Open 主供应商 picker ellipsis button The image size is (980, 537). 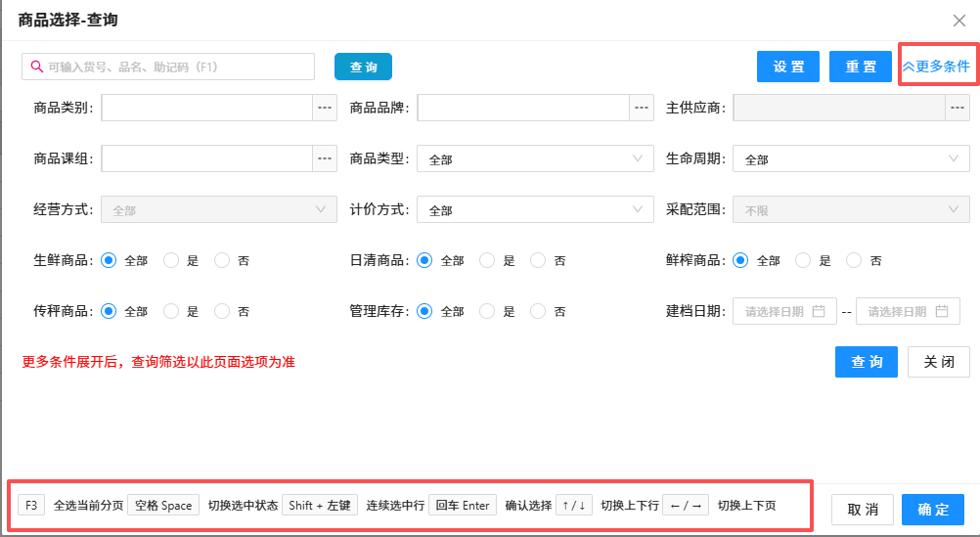(958, 108)
